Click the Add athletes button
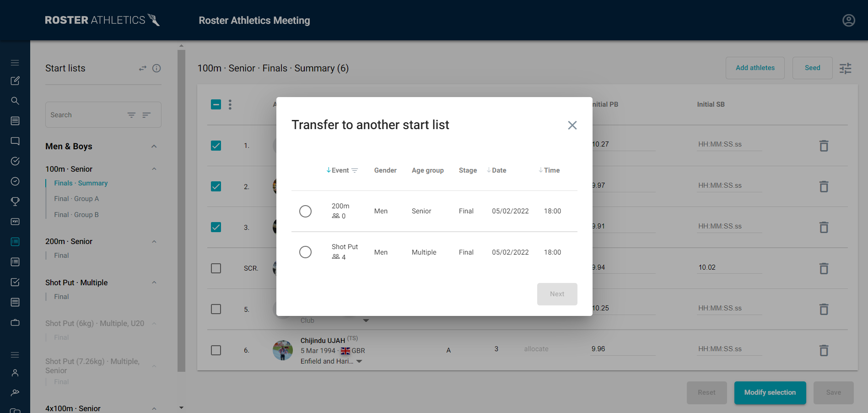Screen dimensions: 868x413 [x=755, y=68]
